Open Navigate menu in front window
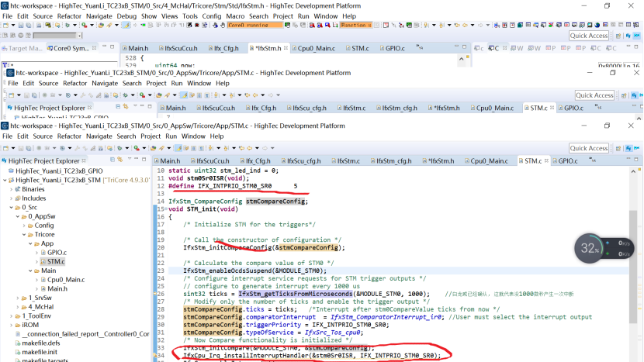Image resolution: width=644 pixels, height=362 pixels. coord(99,136)
